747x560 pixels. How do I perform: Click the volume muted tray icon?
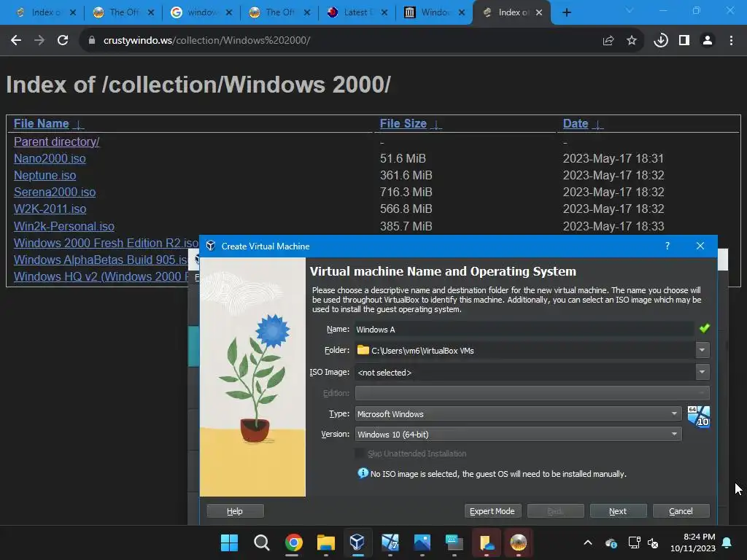pyautogui.click(x=653, y=542)
